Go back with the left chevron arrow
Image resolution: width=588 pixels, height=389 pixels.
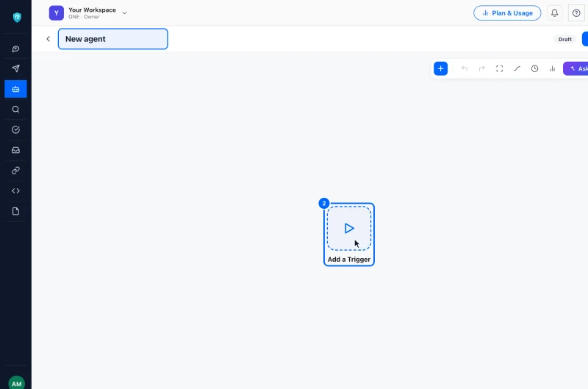click(48, 39)
